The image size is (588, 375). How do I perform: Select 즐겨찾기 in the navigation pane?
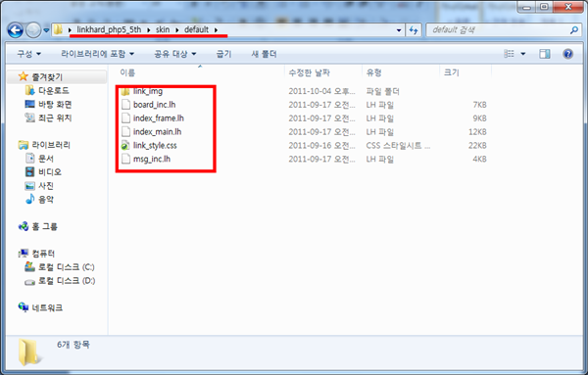click(x=47, y=77)
